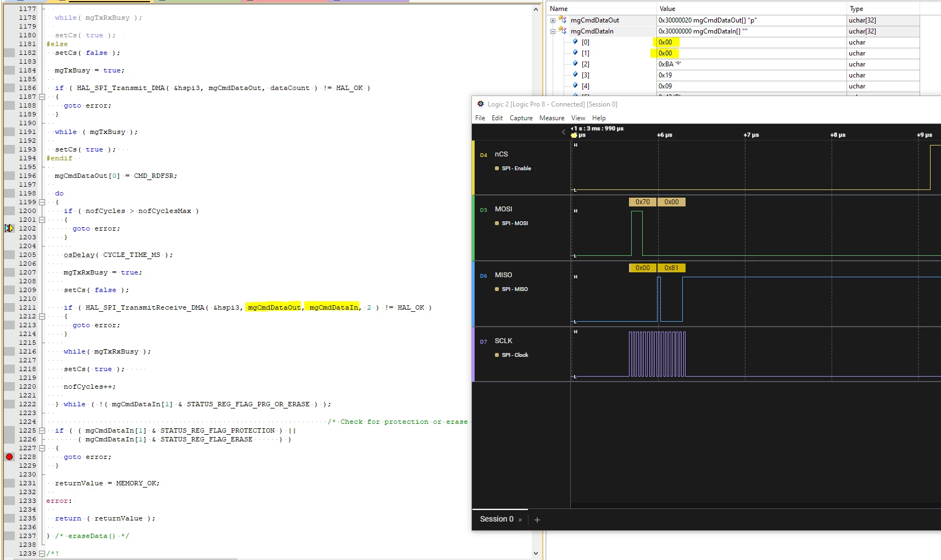941x560 pixels.
Task: Click the red breakpoint marker on line 1228
Action: (x=9, y=457)
